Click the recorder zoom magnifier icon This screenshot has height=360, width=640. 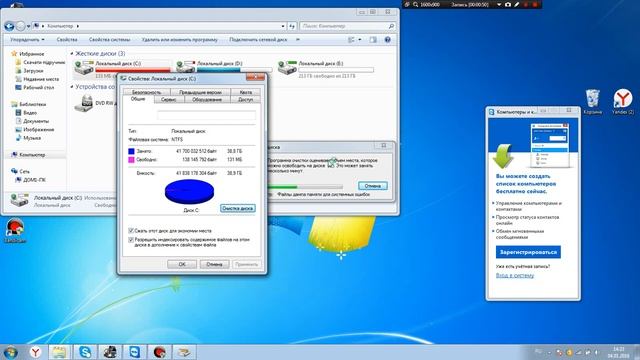tap(416, 4)
